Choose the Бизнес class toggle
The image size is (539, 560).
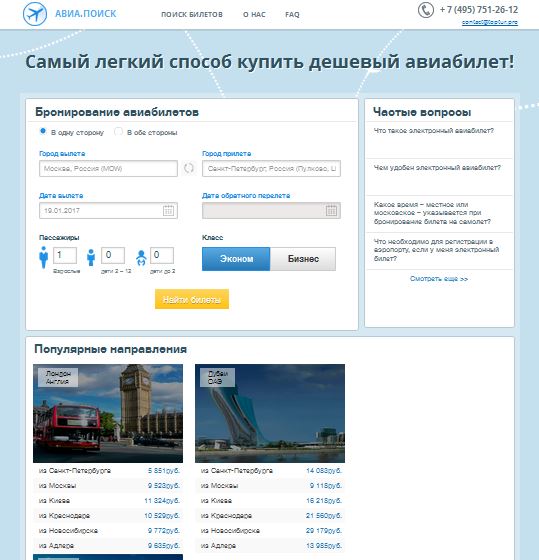tap(303, 259)
